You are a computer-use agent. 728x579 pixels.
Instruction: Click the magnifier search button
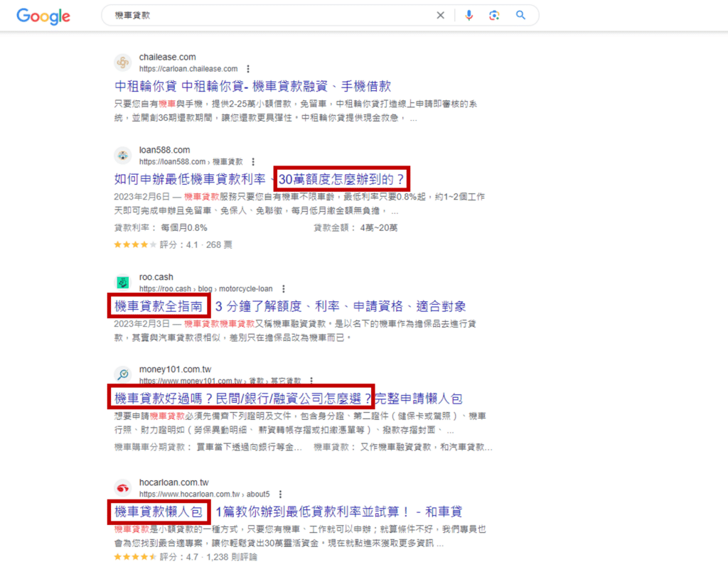point(520,16)
